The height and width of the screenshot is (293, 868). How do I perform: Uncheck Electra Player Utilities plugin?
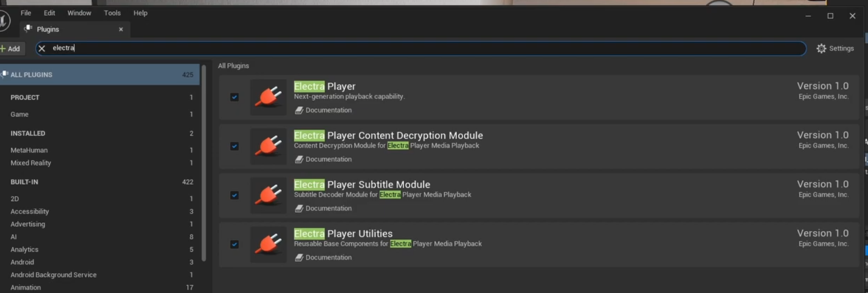click(234, 244)
